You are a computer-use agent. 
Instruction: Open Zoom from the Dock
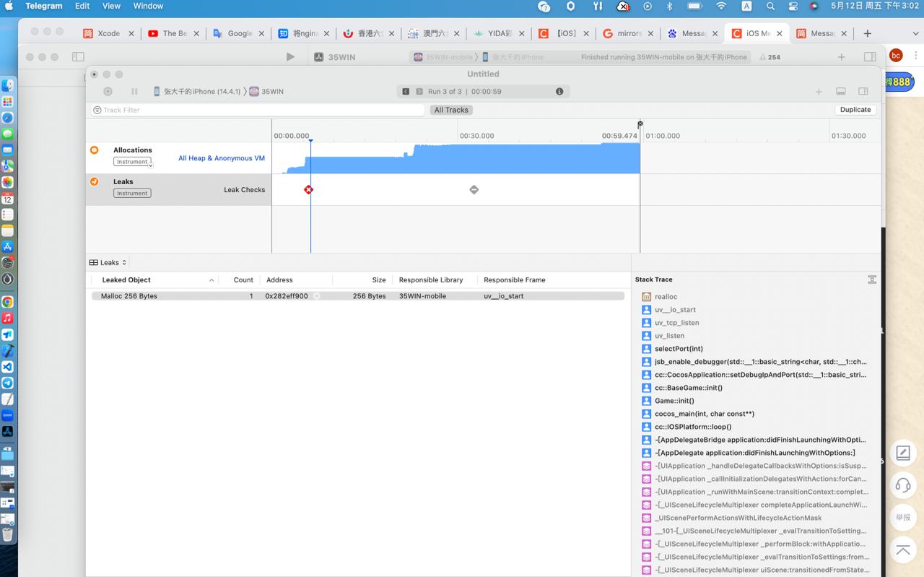point(7,415)
